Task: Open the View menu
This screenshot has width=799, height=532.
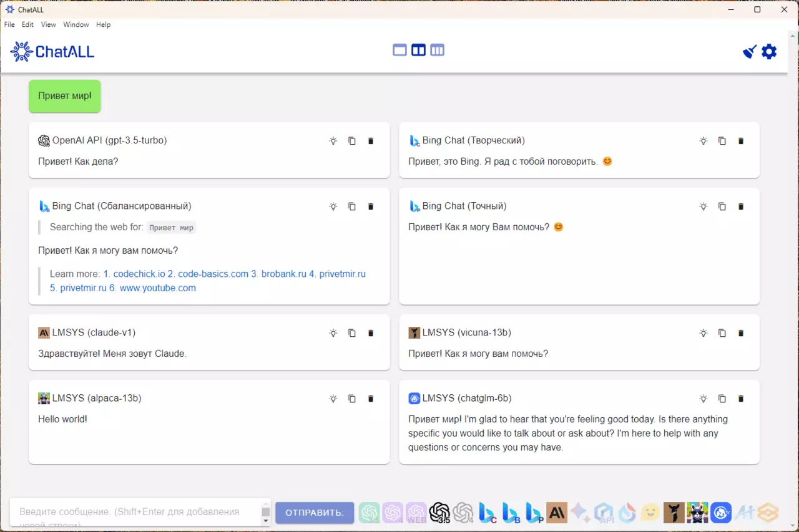Action: pyautogui.click(x=48, y=24)
